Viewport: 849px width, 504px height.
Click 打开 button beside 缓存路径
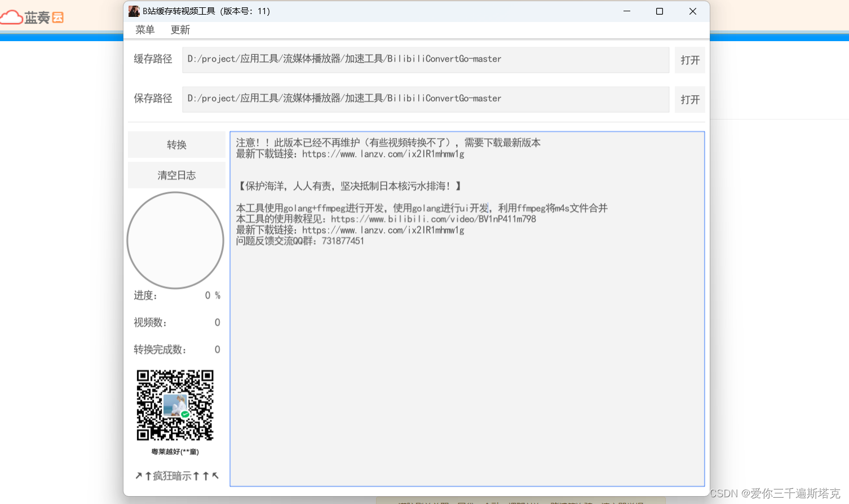pos(690,60)
